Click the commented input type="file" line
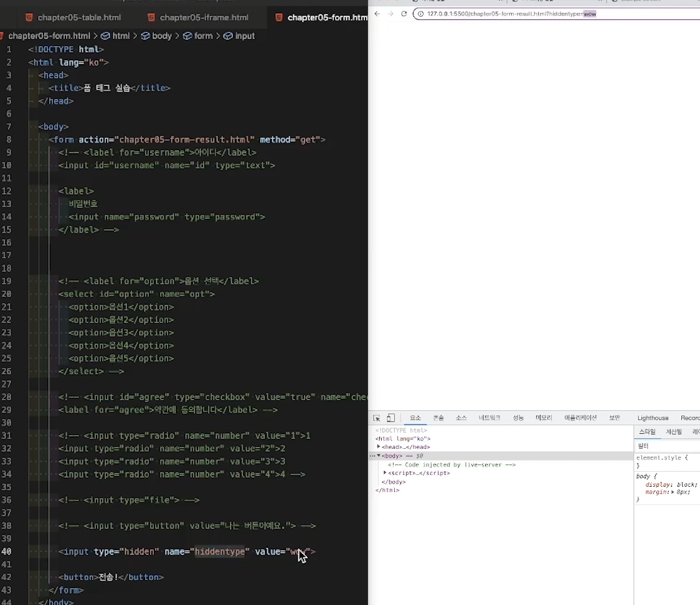The image size is (700, 605). (x=128, y=500)
